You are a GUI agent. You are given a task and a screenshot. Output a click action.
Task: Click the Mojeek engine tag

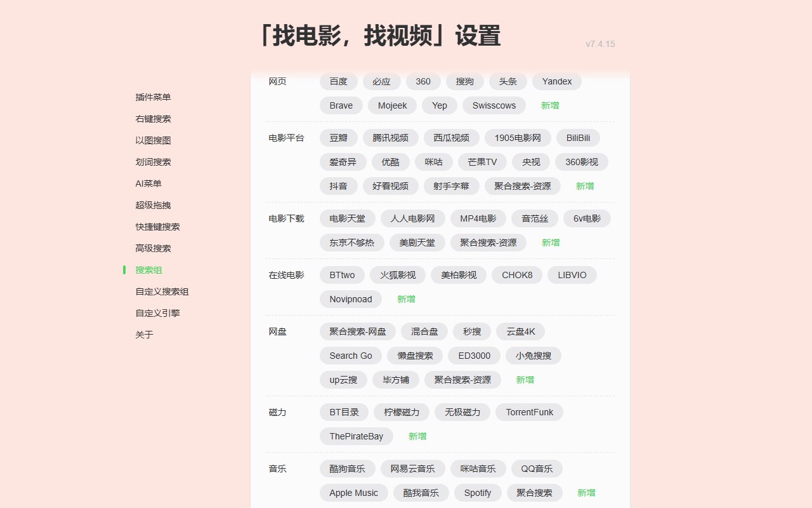pos(393,105)
